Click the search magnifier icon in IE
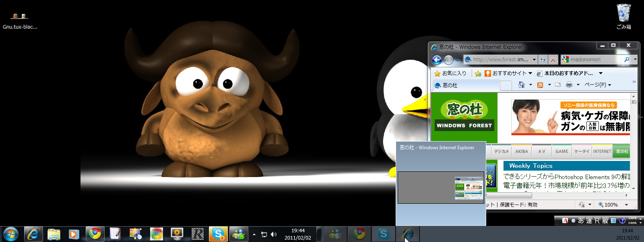Screen dimensions: 644x242 tap(627, 59)
